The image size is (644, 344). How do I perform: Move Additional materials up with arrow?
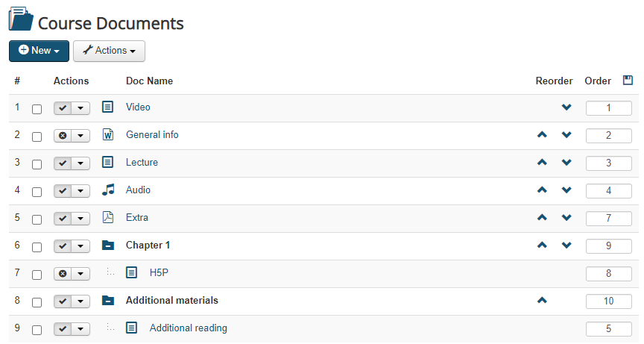tap(542, 301)
